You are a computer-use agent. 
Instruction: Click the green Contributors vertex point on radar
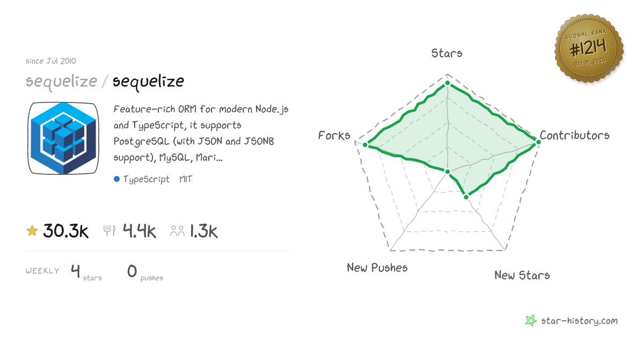538,141
